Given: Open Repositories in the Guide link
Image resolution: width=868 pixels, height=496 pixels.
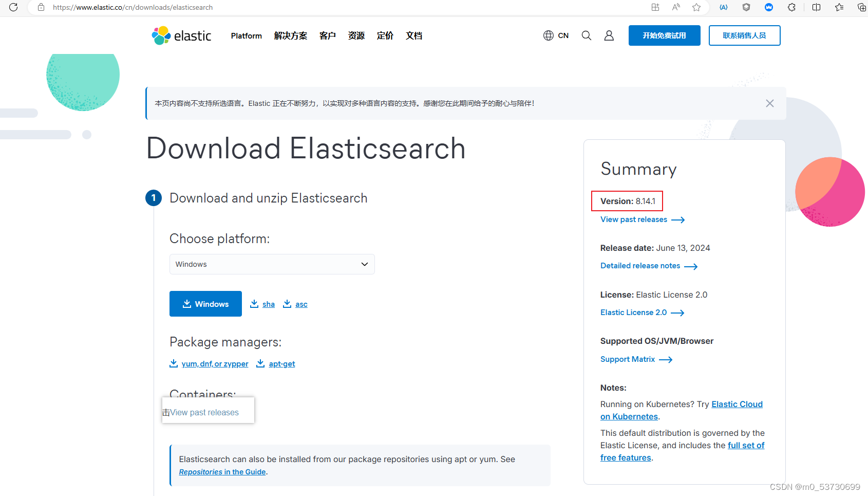Looking at the screenshot, I should pos(222,472).
